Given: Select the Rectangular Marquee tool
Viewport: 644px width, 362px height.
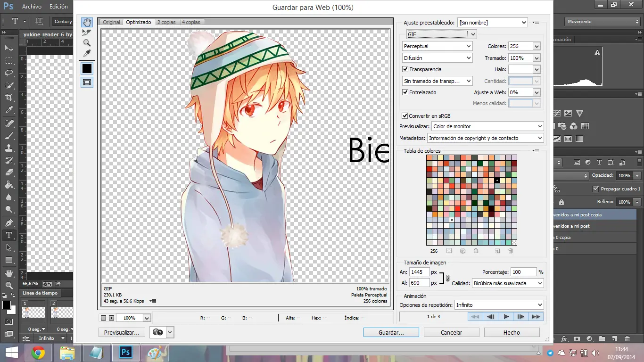Looking at the screenshot, I should [9, 60].
